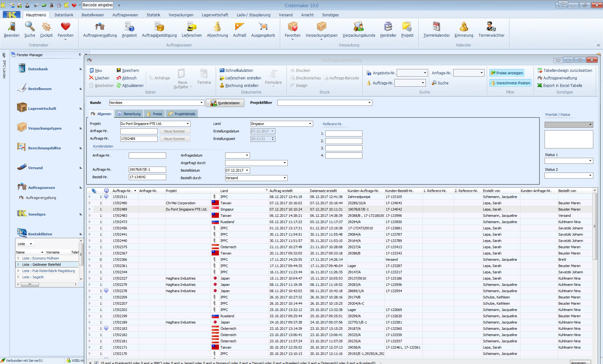The image size is (603, 364).
Task: Expand row 17/02490 in the table
Action: click(90, 203)
